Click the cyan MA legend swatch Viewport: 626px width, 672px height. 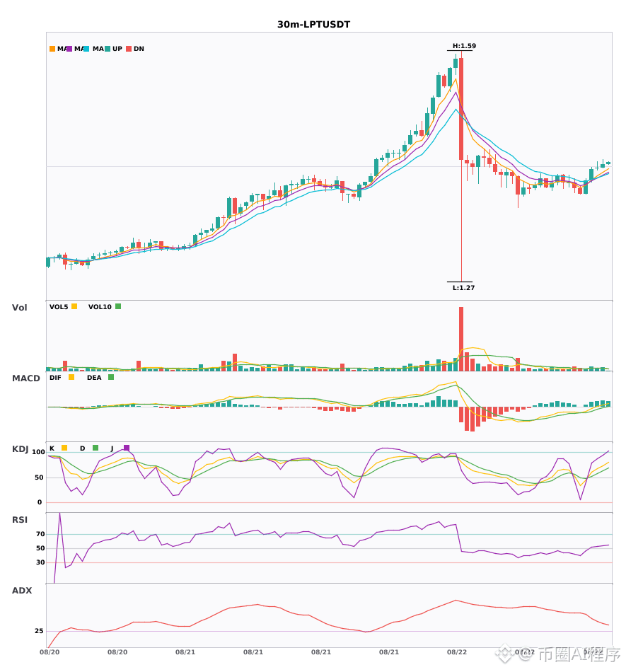tap(86, 49)
